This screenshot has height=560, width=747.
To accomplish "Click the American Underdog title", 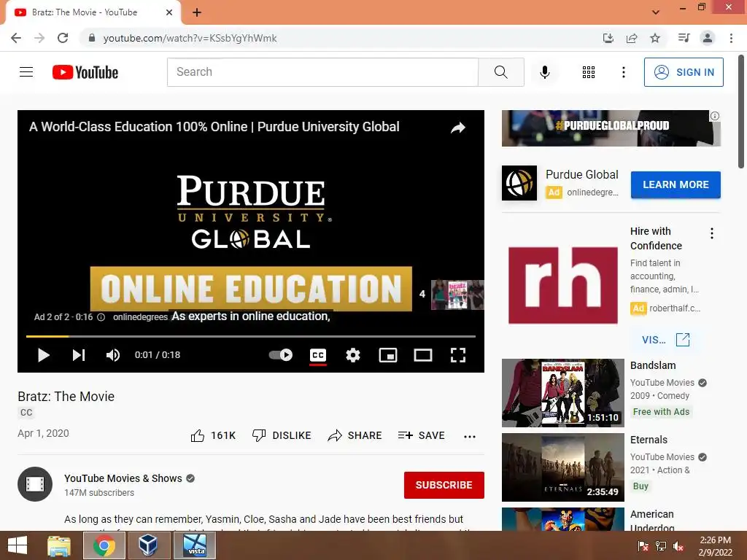I will point(652,521).
